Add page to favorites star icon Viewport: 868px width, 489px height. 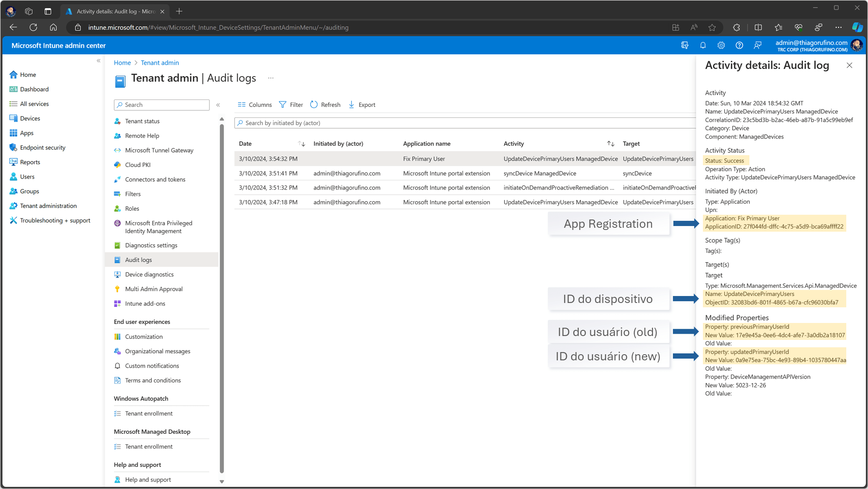[x=712, y=27]
